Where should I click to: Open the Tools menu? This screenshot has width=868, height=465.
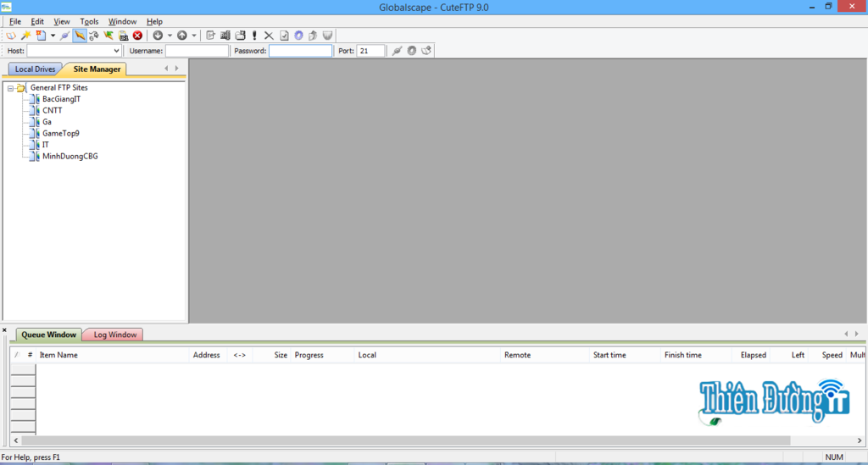point(89,21)
